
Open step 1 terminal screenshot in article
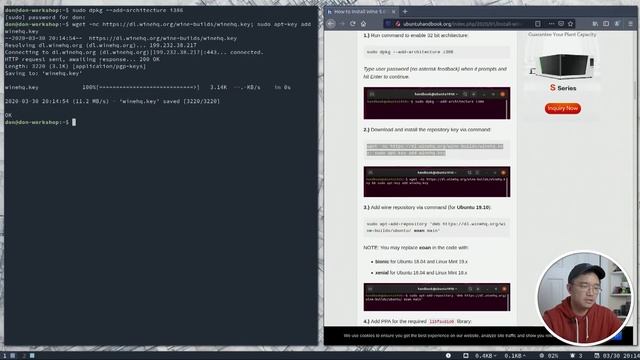point(437,103)
